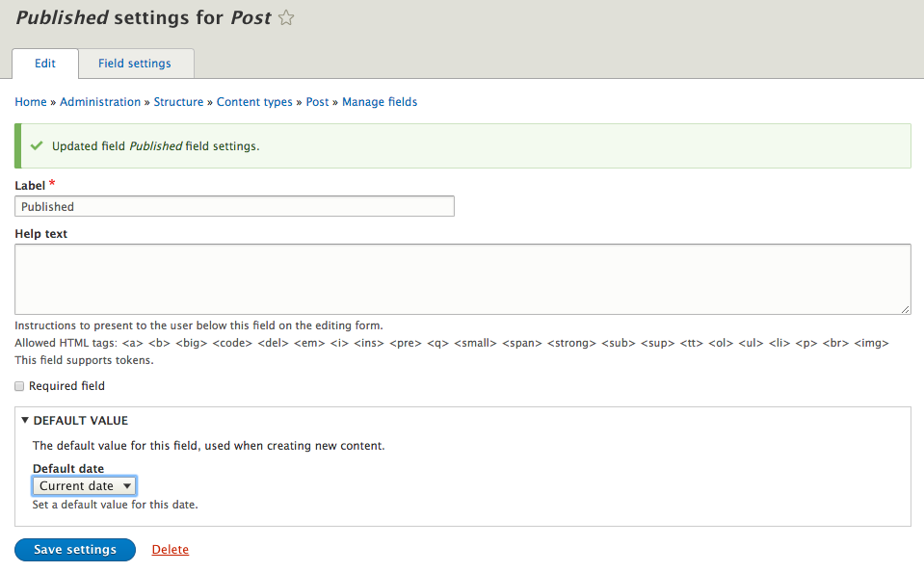Navigate to Structure in the breadcrumb
This screenshot has width=924, height=572.
click(x=178, y=102)
